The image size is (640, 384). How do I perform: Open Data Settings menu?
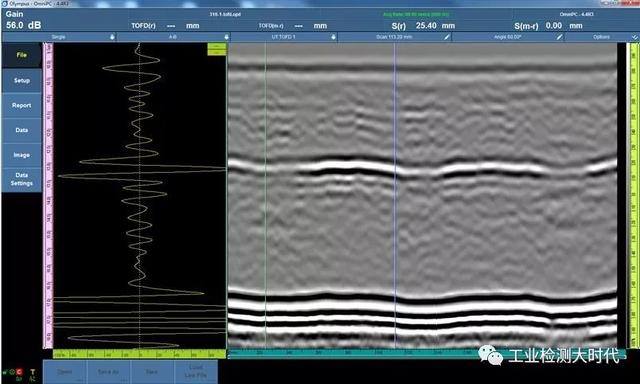click(x=22, y=180)
